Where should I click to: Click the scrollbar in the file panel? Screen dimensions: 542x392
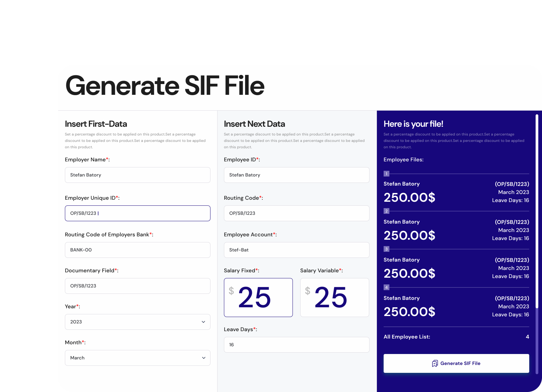pyautogui.click(x=537, y=212)
